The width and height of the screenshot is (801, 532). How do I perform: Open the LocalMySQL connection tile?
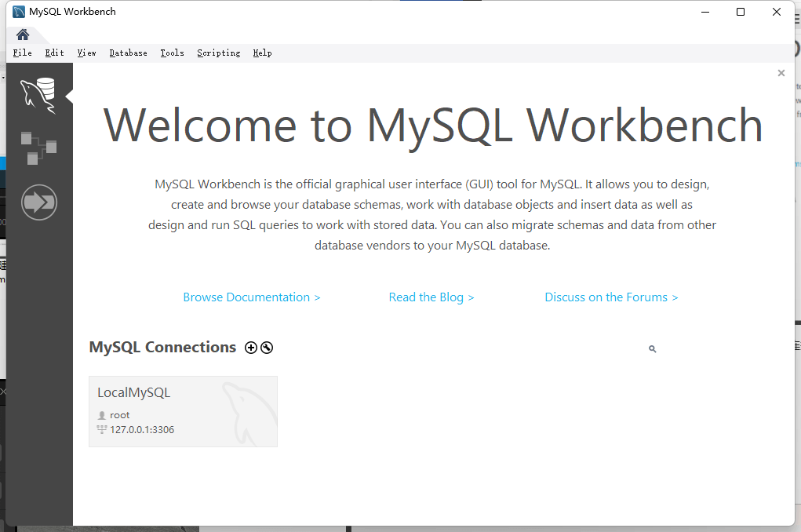pyautogui.click(x=183, y=411)
